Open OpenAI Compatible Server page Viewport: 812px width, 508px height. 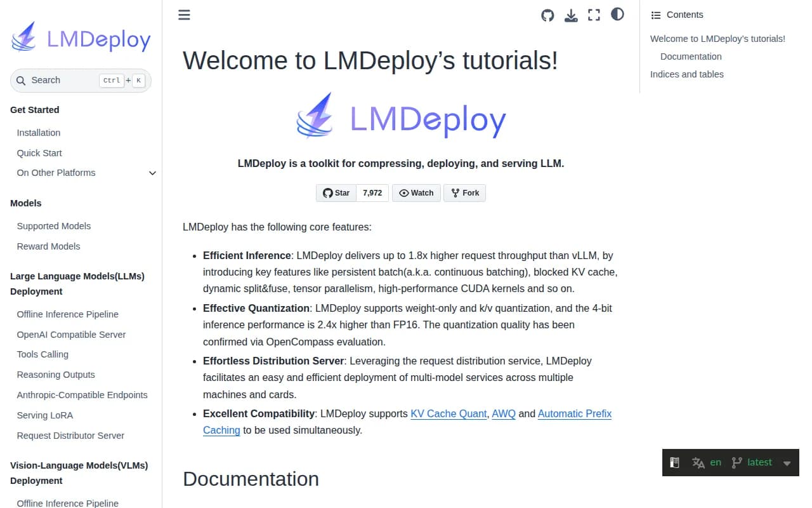71,335
